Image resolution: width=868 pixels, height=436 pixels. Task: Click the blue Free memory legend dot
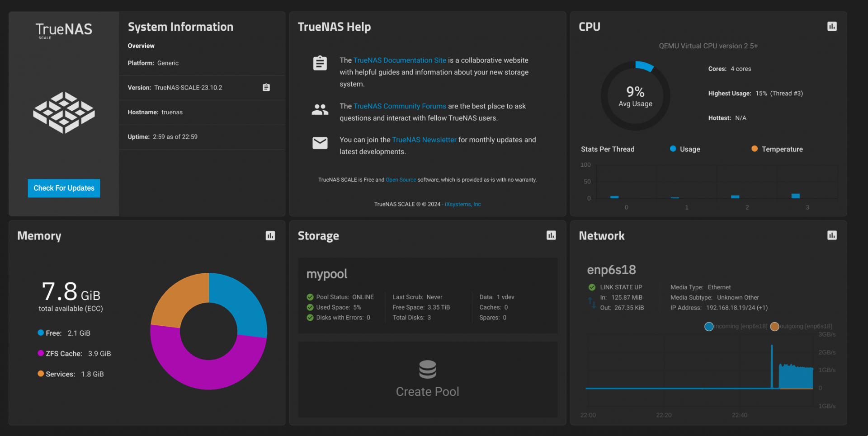(x=41, y=333)
